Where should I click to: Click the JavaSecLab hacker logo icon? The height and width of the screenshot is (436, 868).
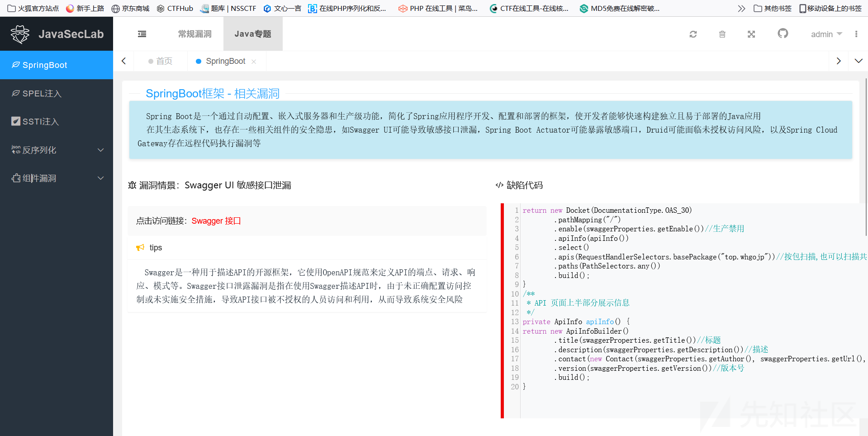click(20, 34)
